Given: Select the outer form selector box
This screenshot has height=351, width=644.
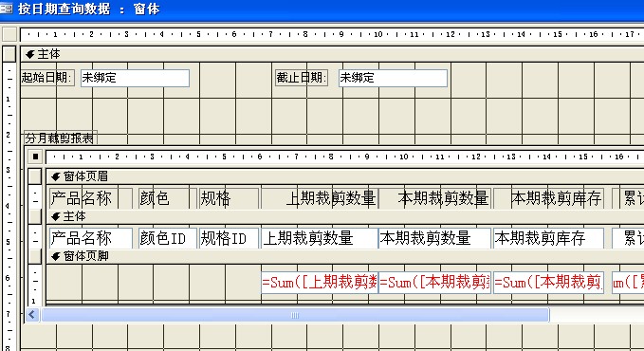Looking at the screenshot, I should pyautogui.click(x=9, y=34).
